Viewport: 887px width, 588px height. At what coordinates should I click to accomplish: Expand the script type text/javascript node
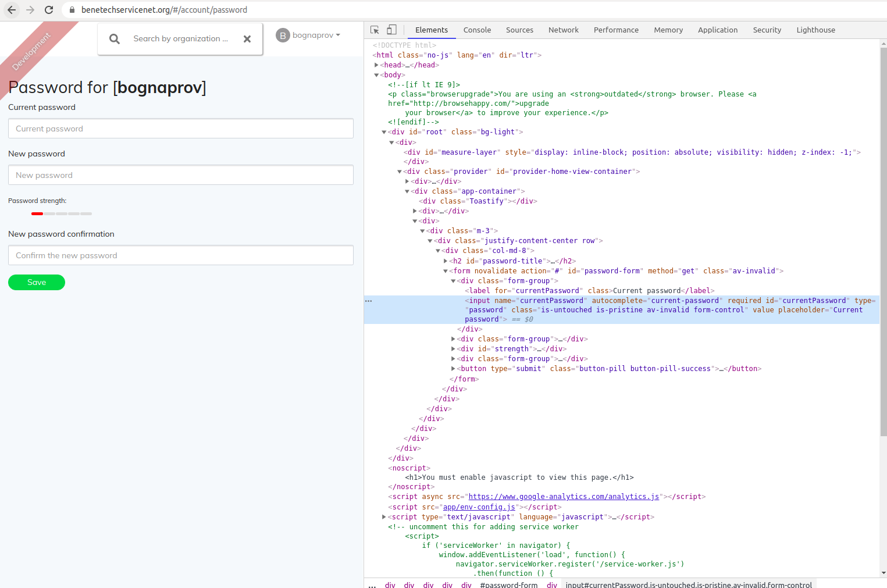pyautogui.click(x=384, y=516)
